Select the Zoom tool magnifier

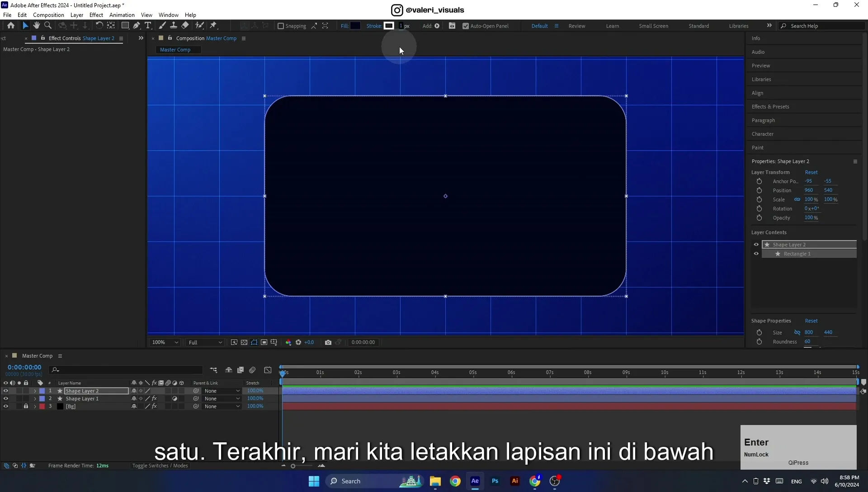pos(47,26)
